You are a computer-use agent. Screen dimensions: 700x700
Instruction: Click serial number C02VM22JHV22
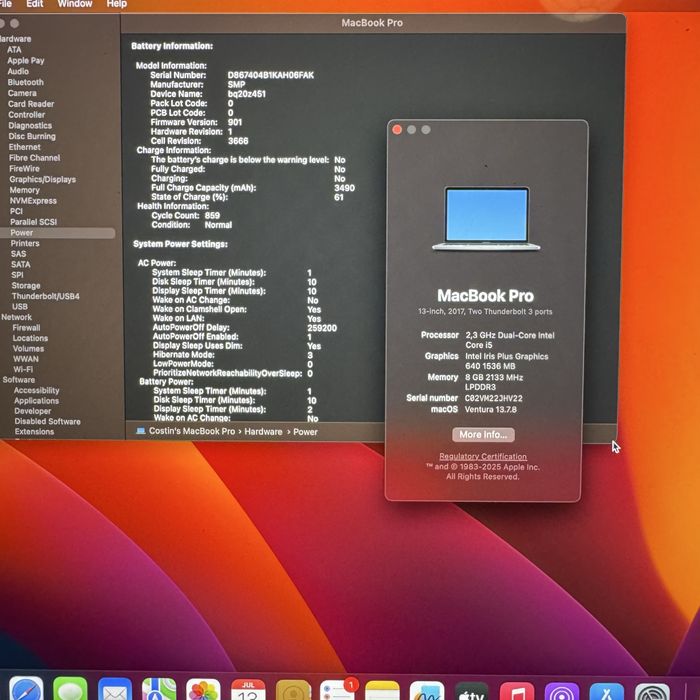coord(493,398)
